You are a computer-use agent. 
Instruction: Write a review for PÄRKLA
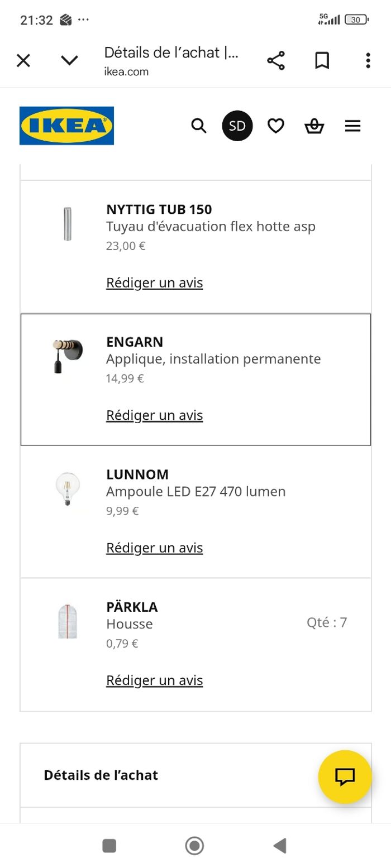click(154, 680)
